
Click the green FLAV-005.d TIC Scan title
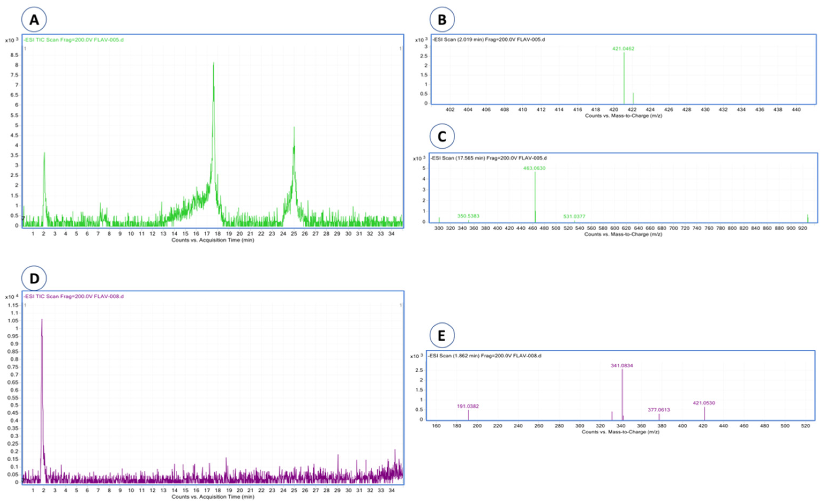pos(73,40)
